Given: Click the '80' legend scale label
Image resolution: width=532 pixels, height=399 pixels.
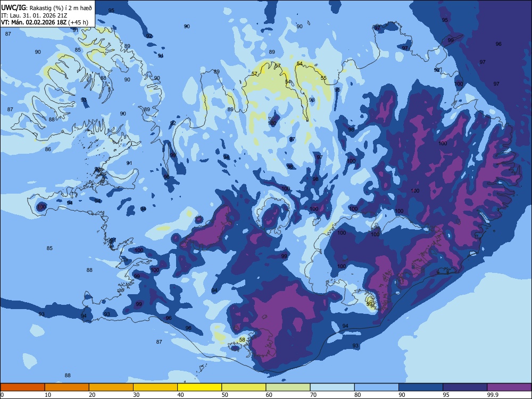Looking at the screenshot, I should click(x=358, y=395).
